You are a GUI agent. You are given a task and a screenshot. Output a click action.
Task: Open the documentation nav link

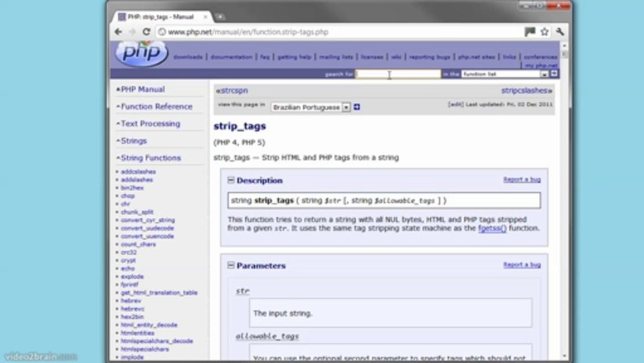(x=232, y=57)
